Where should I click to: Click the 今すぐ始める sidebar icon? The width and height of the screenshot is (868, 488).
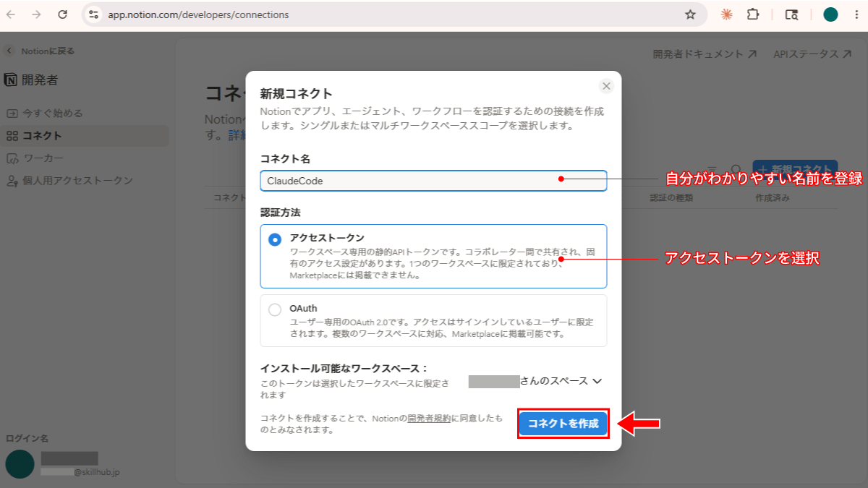[x=12, y=114]
